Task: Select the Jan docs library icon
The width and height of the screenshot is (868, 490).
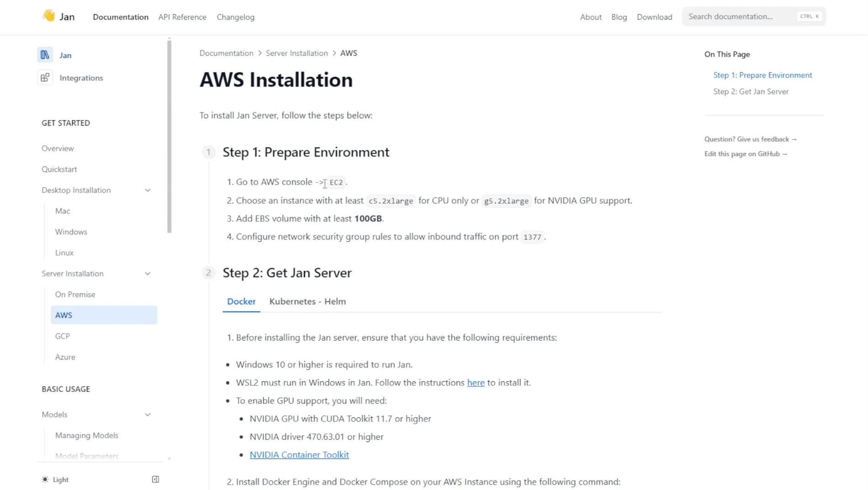Action: coord(45,54)
